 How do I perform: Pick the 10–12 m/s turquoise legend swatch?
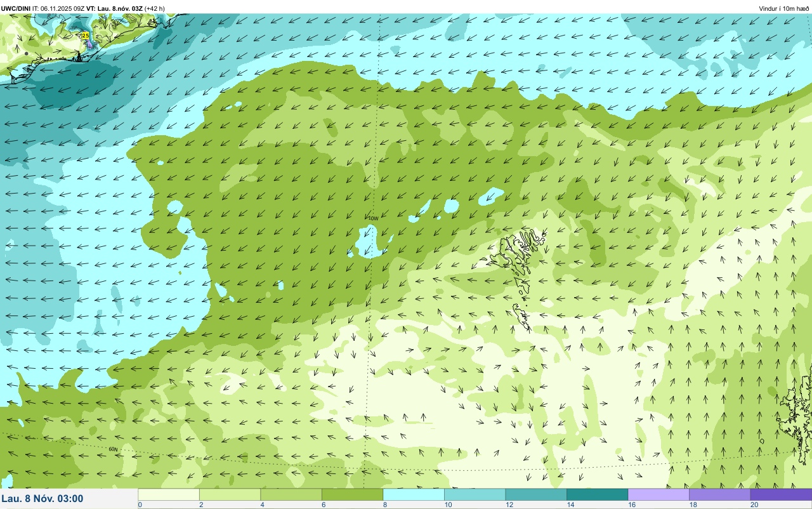[475, 494]
